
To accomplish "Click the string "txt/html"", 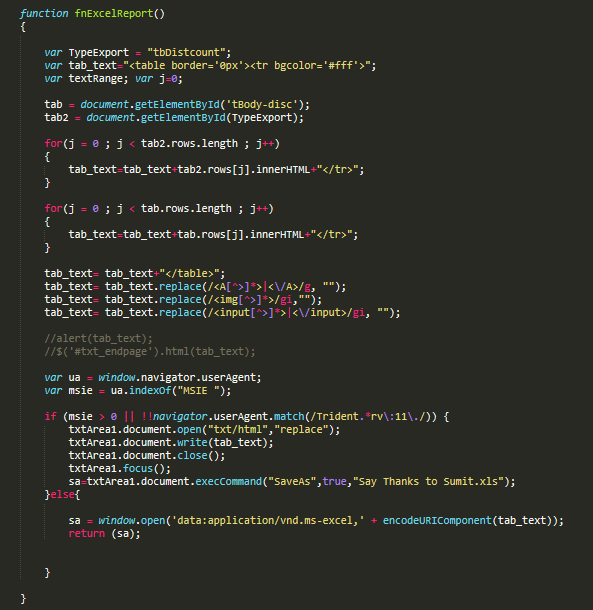I will [x=238, y=429].
